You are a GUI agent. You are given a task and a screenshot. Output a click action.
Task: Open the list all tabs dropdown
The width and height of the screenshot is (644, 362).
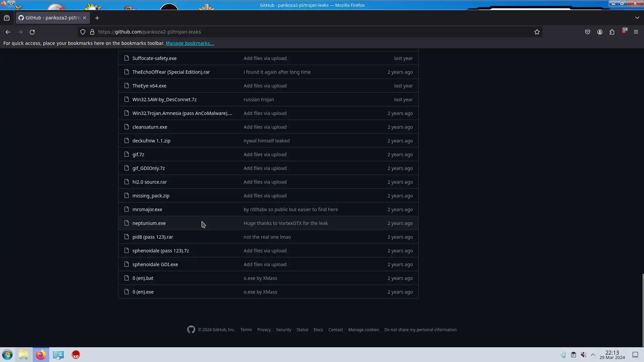pyautogui.click(x=637, y=18)
